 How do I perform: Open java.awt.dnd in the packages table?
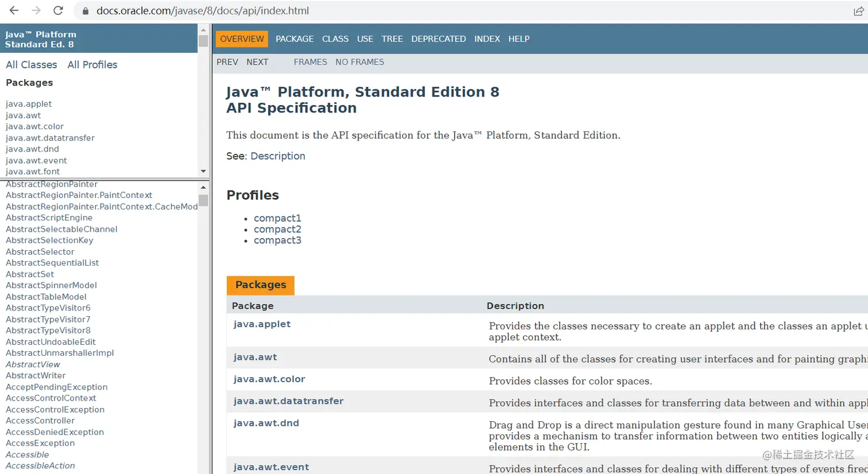click(x=266, y=424)
